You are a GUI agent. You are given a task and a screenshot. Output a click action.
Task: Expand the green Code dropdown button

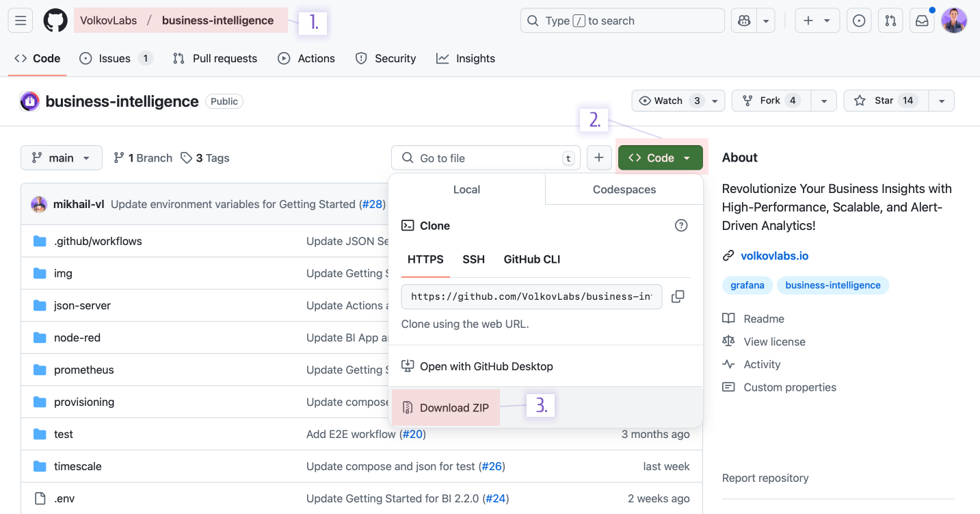click(x=661, y=158)
